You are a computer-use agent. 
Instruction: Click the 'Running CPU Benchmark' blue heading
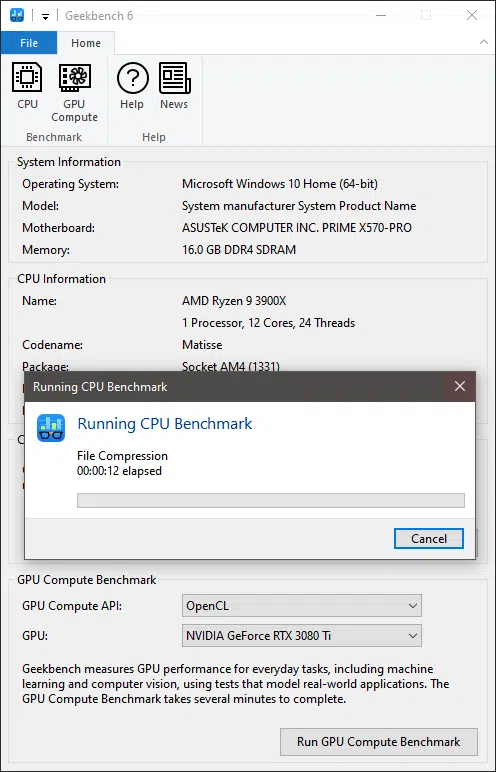click(x=165, y=424)
